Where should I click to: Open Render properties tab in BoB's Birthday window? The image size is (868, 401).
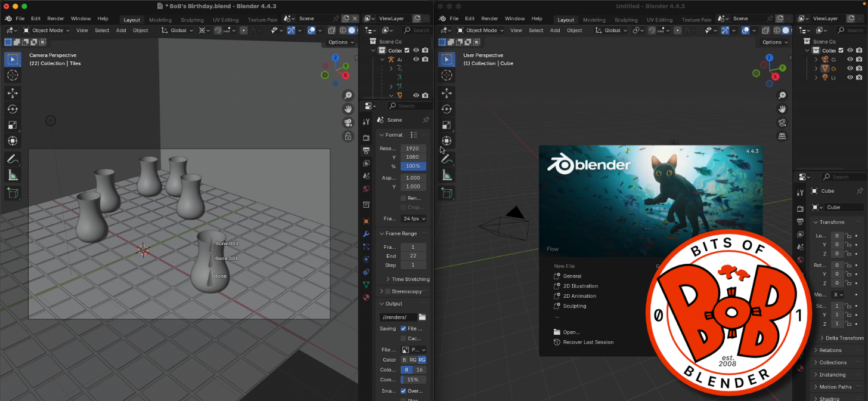click(366, 138)
